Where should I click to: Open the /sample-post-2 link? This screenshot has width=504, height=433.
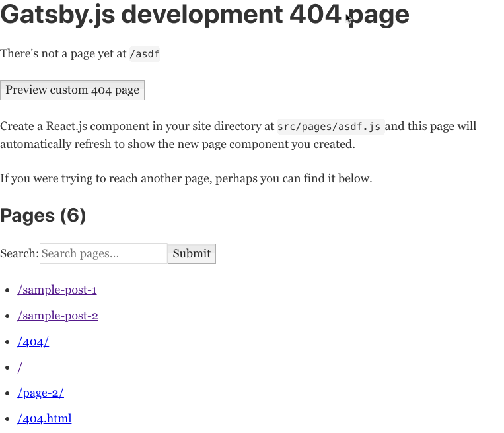[x=58, y=316]
